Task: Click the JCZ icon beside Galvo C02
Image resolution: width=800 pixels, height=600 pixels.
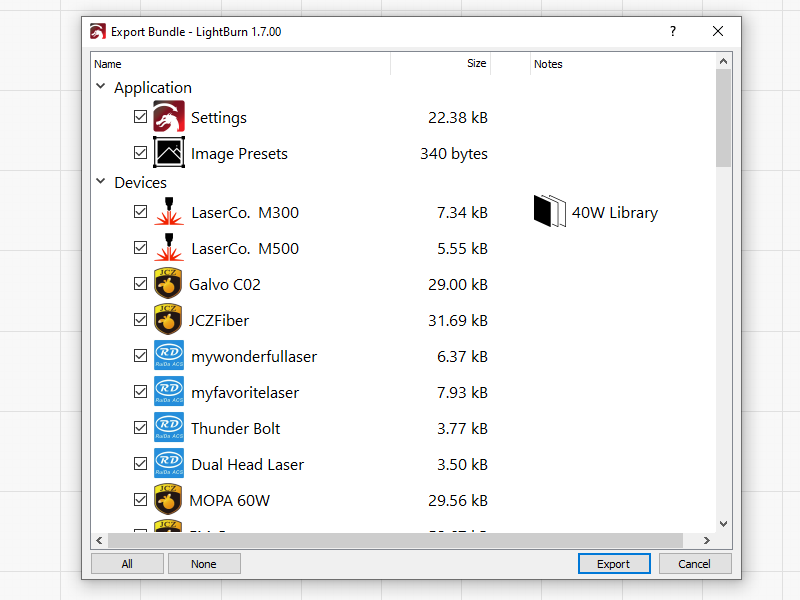Action: [x=168, y=285]
